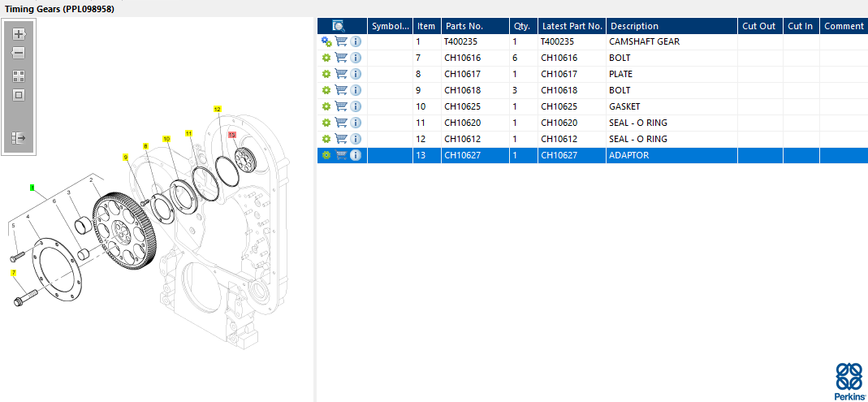Zoom out of the timing gears diagram
Viewport: 868px width, 402px height.
pyautogui.click(x=19, y=53)
